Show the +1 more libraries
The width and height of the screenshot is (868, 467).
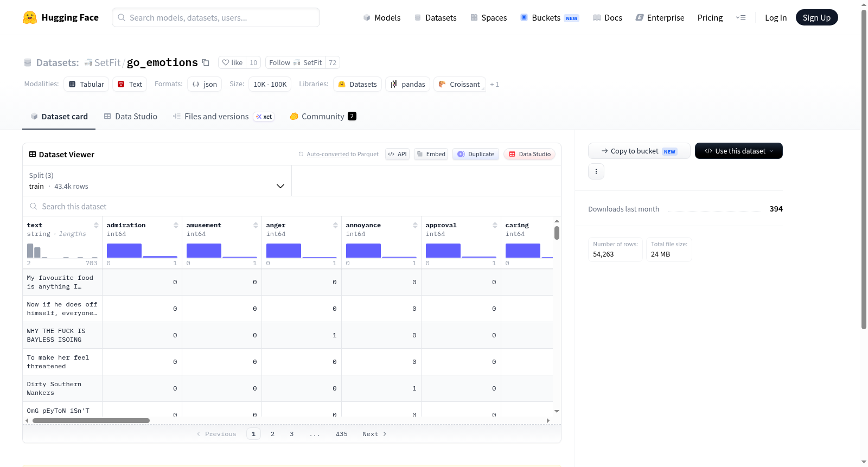(494, 84)
